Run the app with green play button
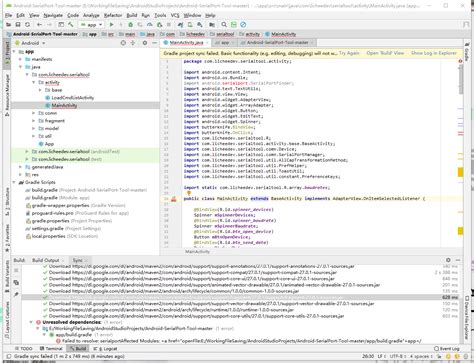This screenshot has height=363, width=474. [x=112, y=25]
